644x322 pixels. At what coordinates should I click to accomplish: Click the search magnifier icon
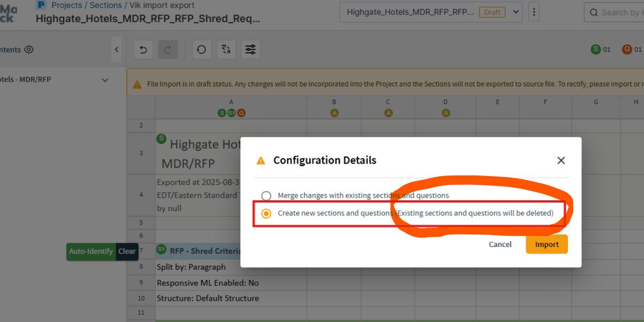[593, 12]
